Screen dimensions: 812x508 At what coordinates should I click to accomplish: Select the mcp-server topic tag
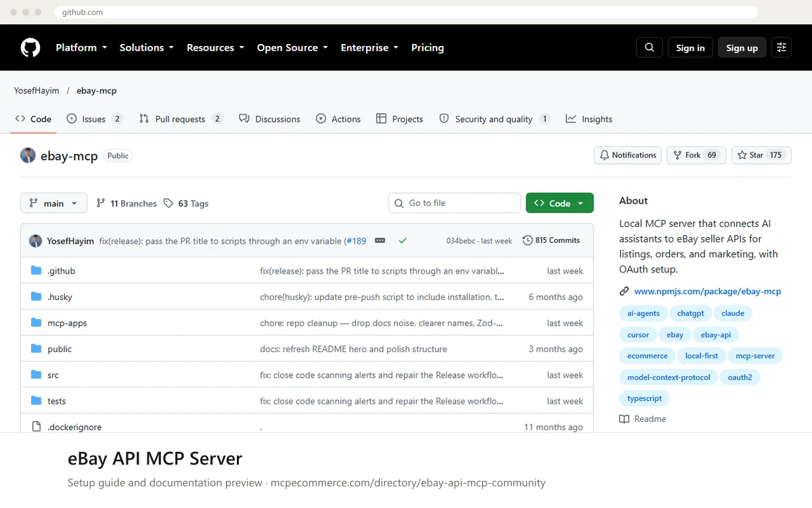pos(755,356)
